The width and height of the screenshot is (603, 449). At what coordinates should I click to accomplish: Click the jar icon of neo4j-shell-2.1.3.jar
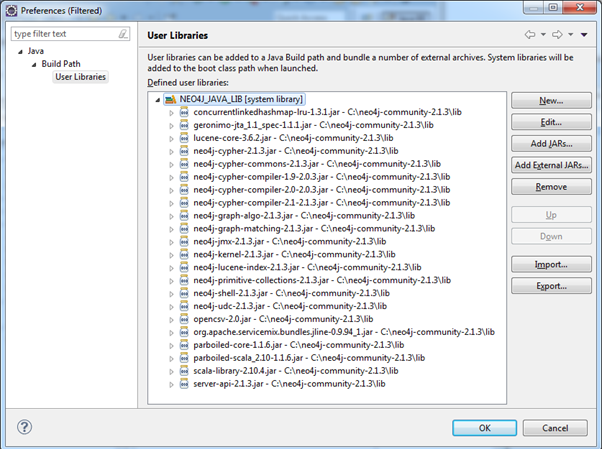(184, 293)
